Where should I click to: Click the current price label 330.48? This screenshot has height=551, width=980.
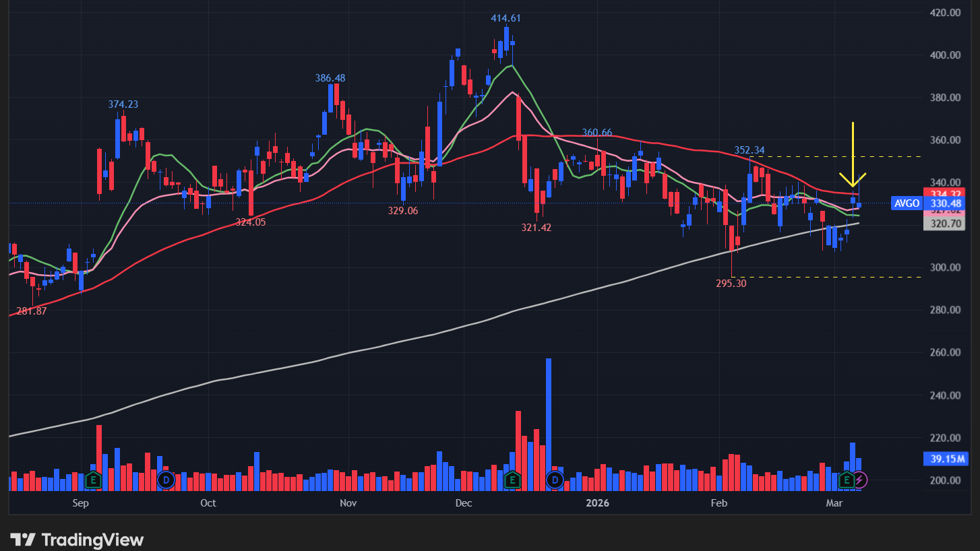pyautogui.click(x=944, y=203)
